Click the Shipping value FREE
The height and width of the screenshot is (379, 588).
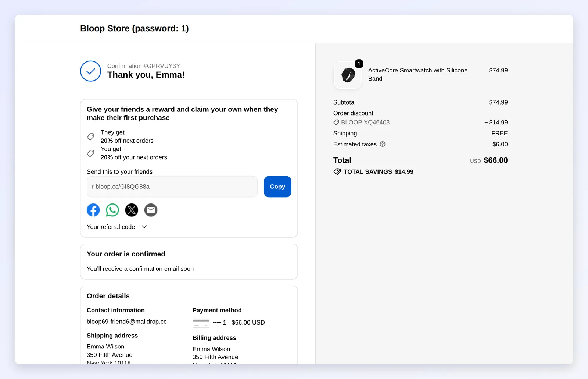pos(500,133)
